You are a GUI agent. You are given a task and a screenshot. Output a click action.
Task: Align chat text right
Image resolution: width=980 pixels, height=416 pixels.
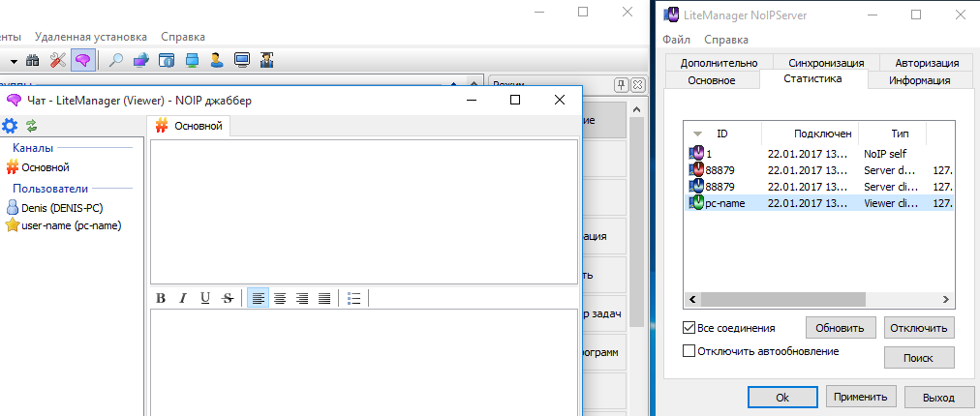click(x=302, y=299)
